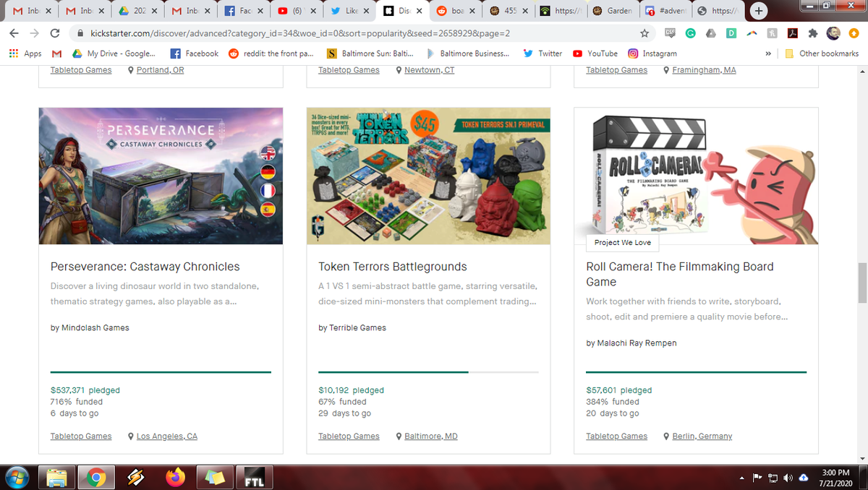
Task: Open a new browser tab
Action: 758,11
